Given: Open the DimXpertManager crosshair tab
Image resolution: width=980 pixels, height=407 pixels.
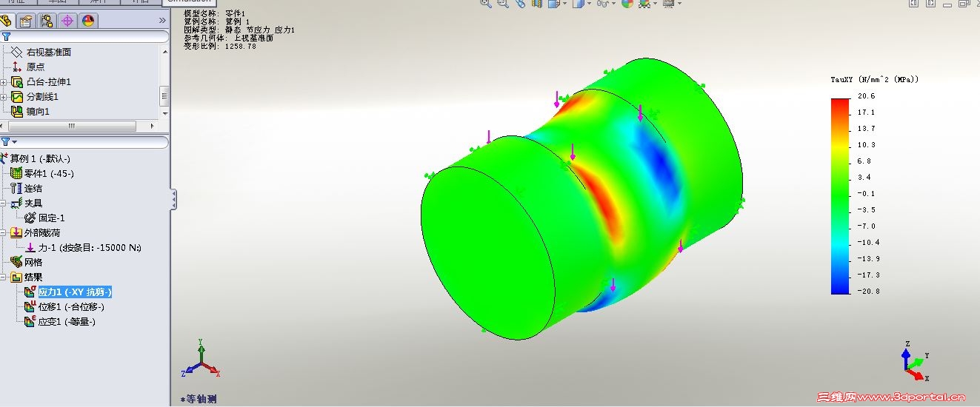Looking at the screenshot, I should tap(67, 21).
